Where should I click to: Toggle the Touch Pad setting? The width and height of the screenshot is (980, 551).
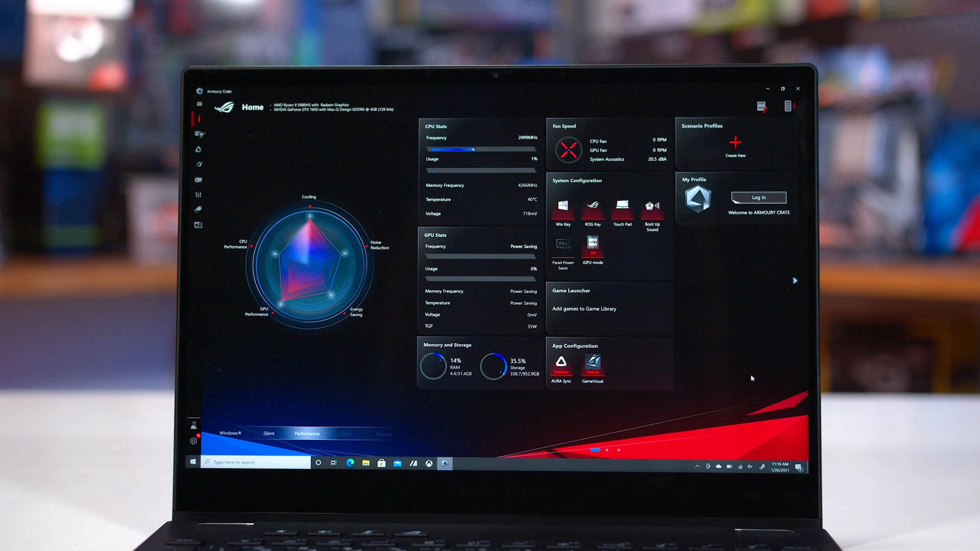pyautogui.click(x=622, y=212)
